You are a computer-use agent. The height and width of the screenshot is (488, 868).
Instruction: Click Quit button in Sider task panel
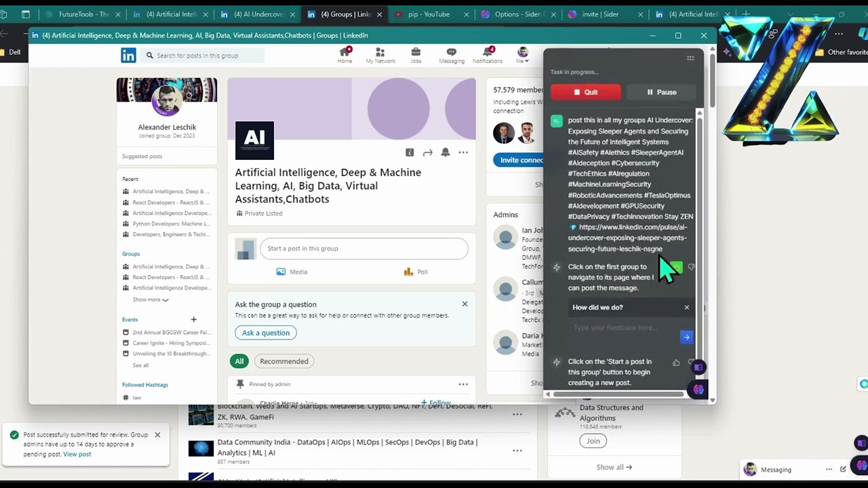[585, 92]
